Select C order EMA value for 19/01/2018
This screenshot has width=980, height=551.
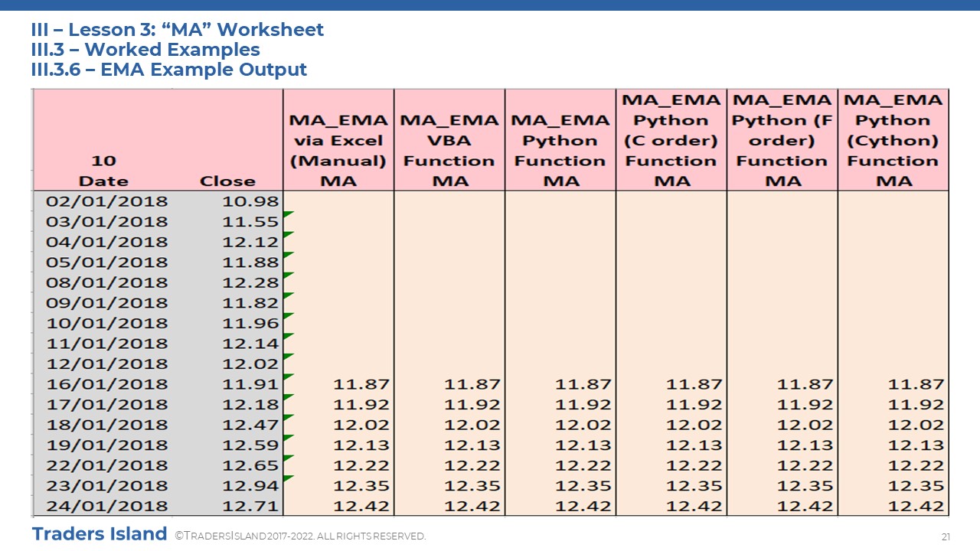point(694,445)
